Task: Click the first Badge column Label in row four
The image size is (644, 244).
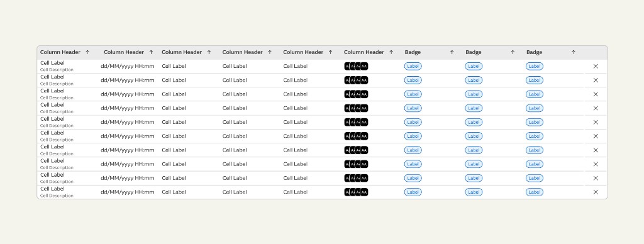Action: (413, 108)
